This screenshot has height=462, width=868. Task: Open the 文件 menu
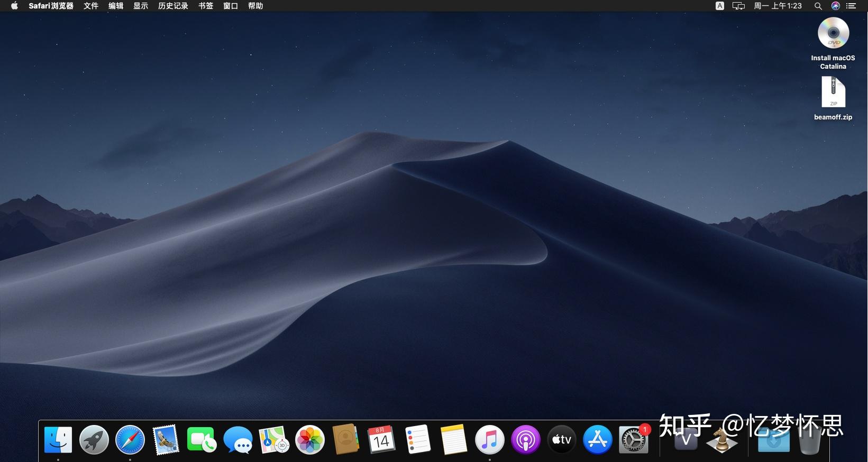tap(91, 6)
